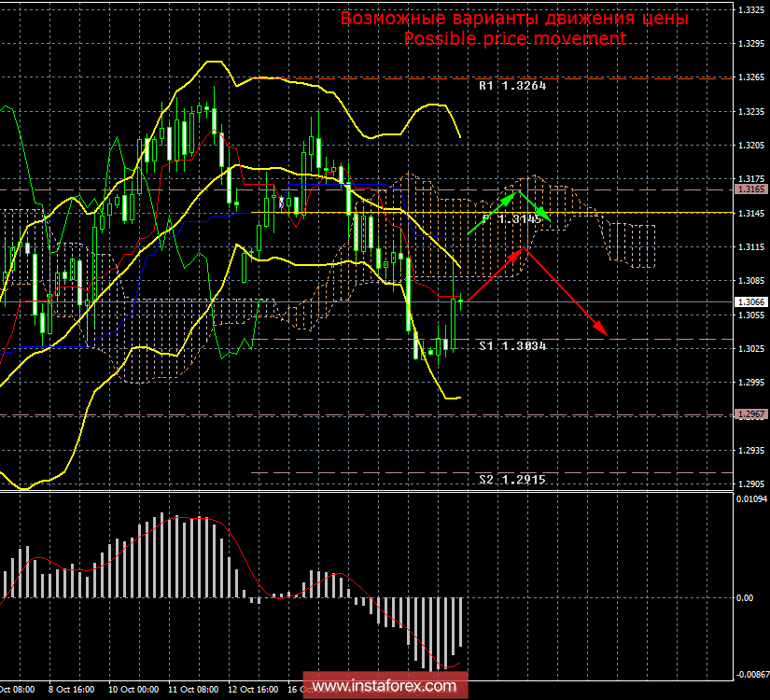Click the S1 1.3034 support label
The image size is (770, 700).
[x=511, y=345]
